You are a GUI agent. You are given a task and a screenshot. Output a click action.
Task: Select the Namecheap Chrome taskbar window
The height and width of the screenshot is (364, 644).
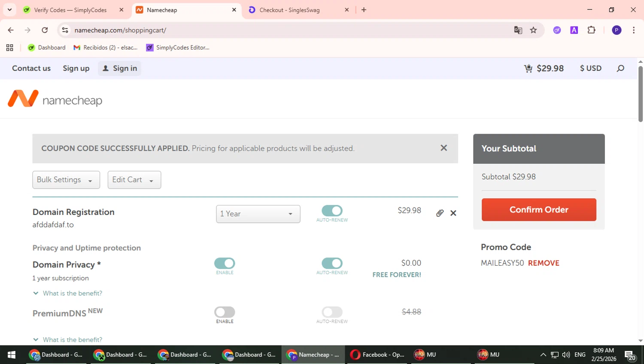[313, 355]
